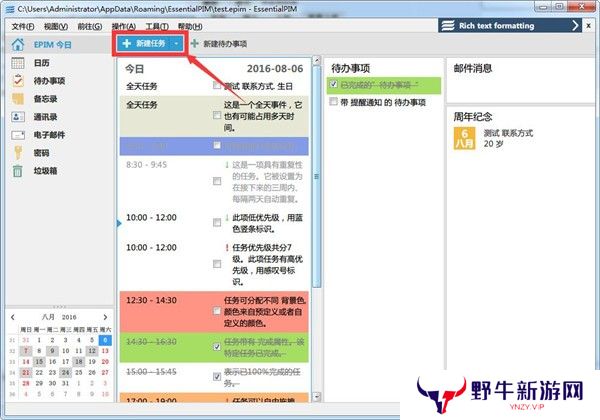Image resolution: width=600 pixels, height=420 pixels.
Task: Open the 帮助(H) menu
Action: (190, 26)
